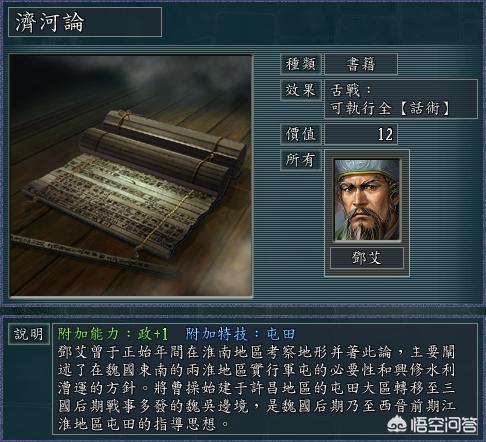Click the 種類 category label
This screenshot has width=486, height=442.
pos(301,64)
